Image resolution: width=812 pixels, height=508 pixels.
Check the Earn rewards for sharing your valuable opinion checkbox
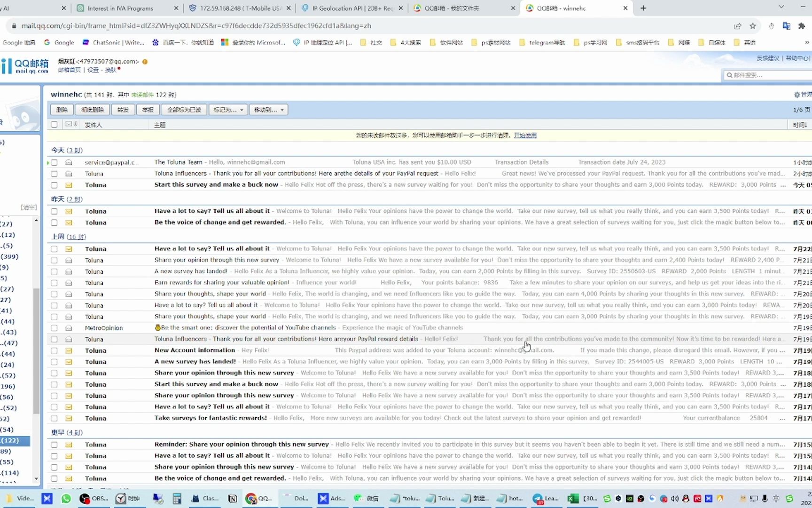point(55,283)
